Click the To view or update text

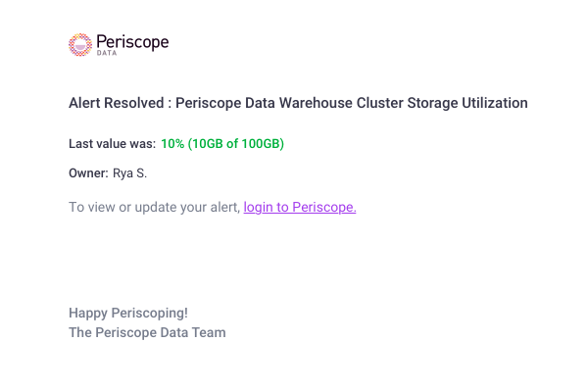[x=122, y=207]
